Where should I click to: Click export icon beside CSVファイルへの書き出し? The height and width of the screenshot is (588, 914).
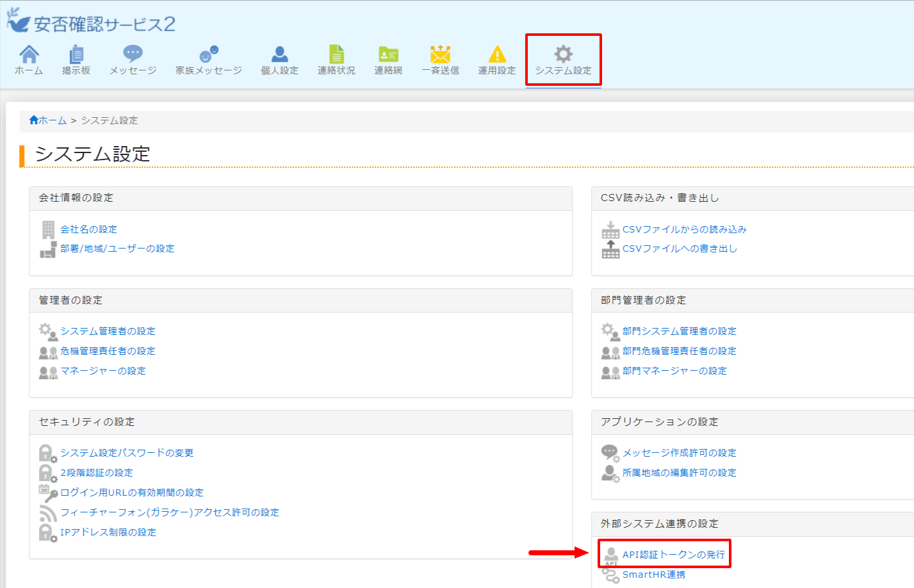tap(611, 249)
